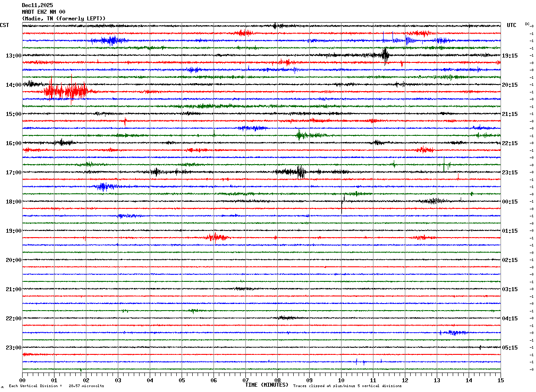
Task: Click the '05:15' UTC time label
Action: pyautogui.click(x=509, y=348)
